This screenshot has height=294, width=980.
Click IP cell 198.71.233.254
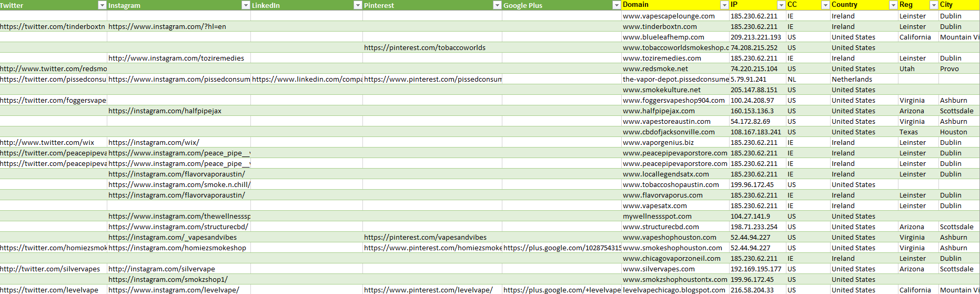(757, 227)
